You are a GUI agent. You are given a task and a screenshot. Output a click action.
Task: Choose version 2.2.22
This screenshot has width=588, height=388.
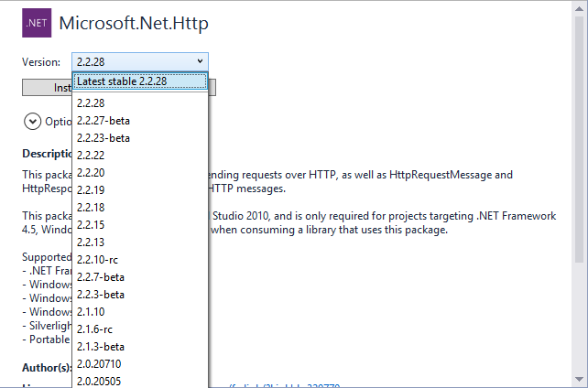point(91,156)
